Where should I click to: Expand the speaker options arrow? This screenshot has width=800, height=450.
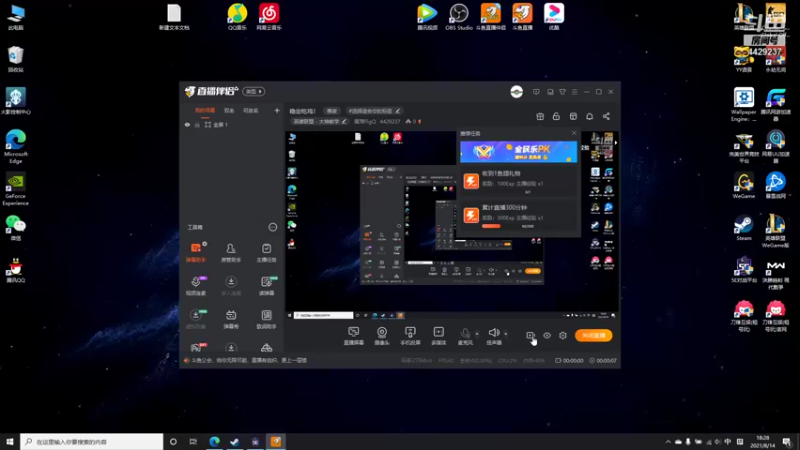[506, 334]
